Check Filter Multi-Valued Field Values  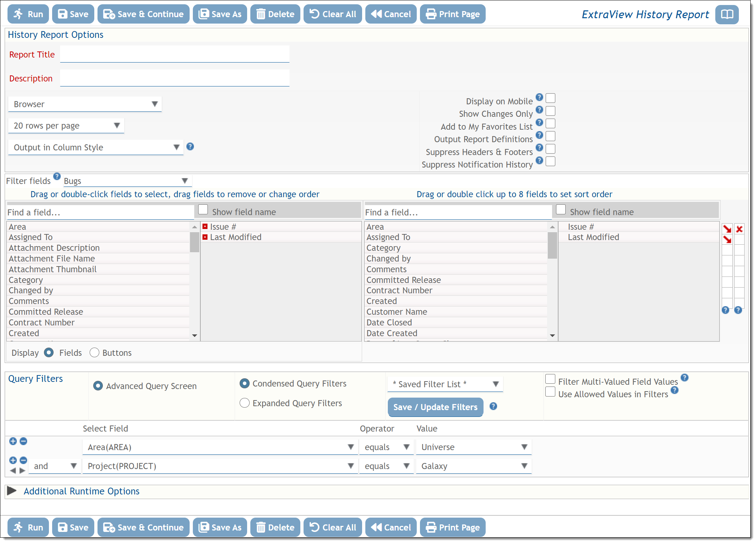click(550, 379)
